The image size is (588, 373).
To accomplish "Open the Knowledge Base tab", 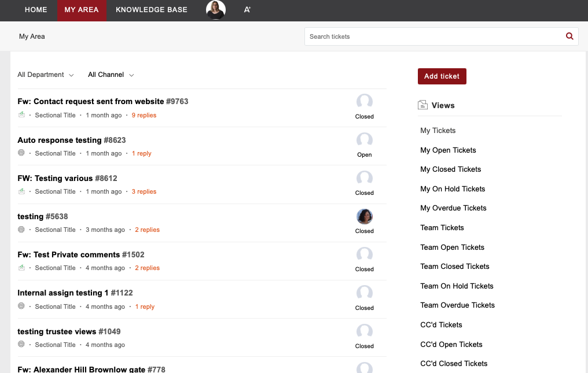I will (152, 10).
